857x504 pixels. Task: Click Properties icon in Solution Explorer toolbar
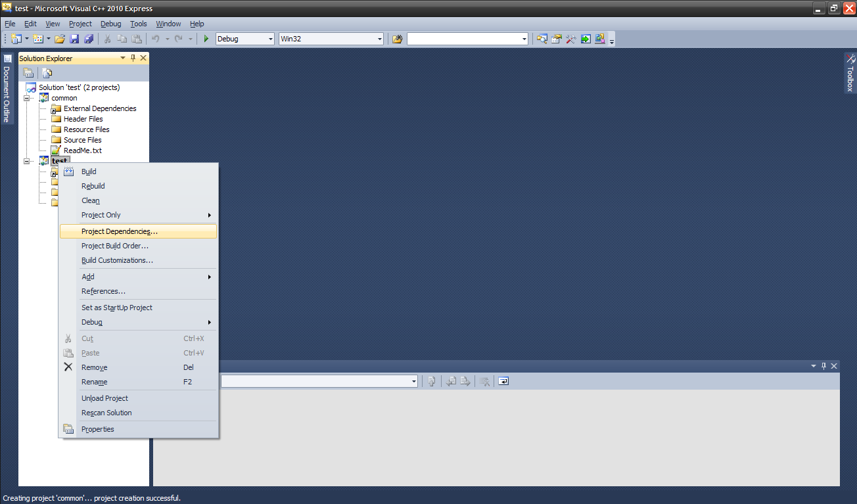(x=28, y=73)
